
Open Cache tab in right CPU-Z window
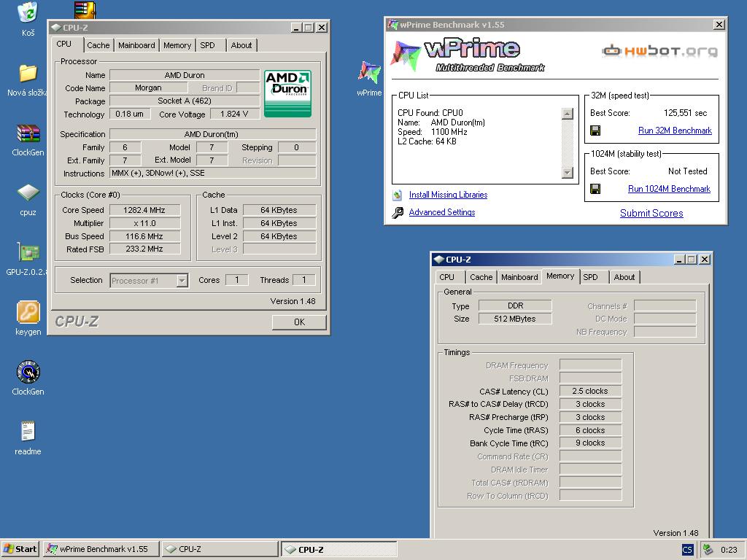coord(481,277)
